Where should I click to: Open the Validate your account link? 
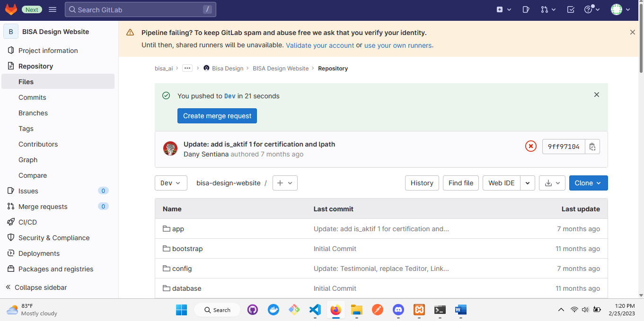click(x=320, y=45)
